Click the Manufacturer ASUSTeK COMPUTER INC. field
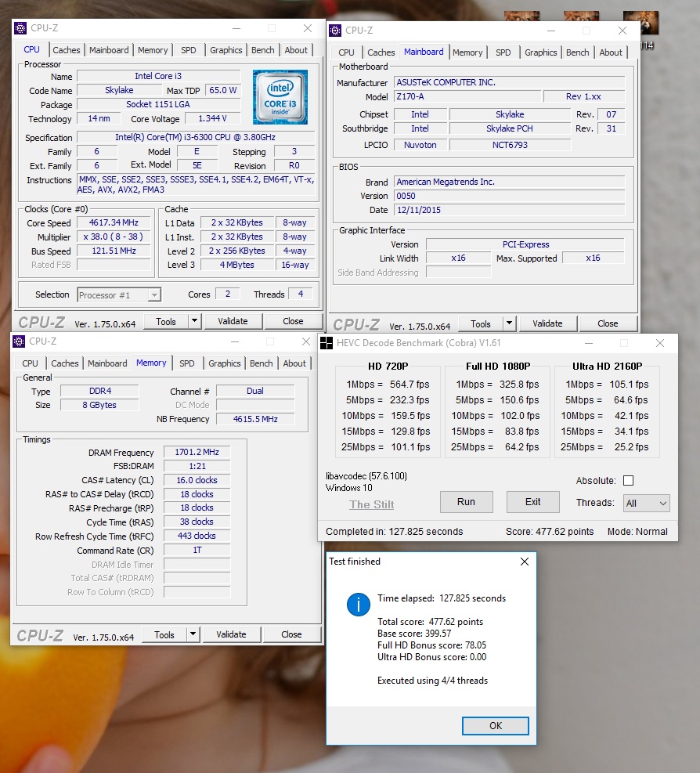700x773 pixels. pyautogui.click(x=509, y=82)
